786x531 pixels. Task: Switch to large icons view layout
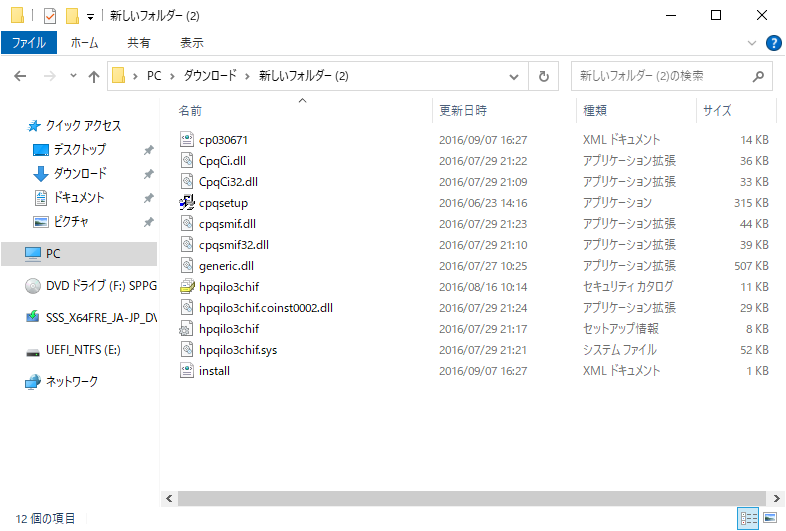(769, 518)
